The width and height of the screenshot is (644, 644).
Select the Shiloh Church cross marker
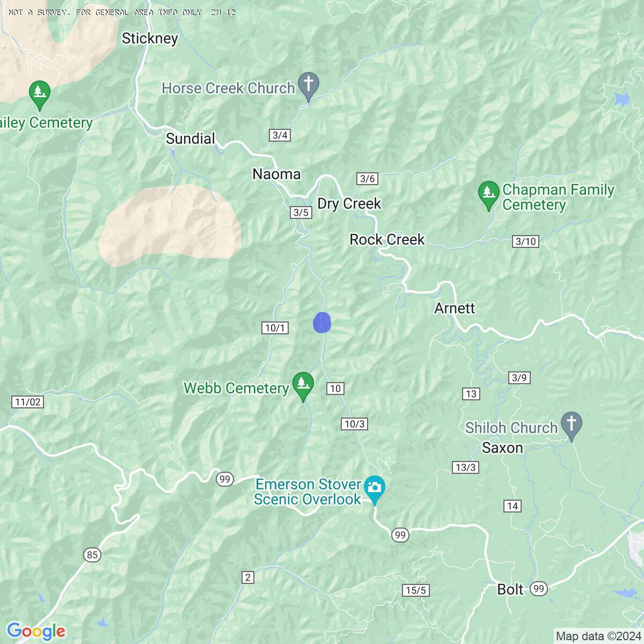(572, 426)
